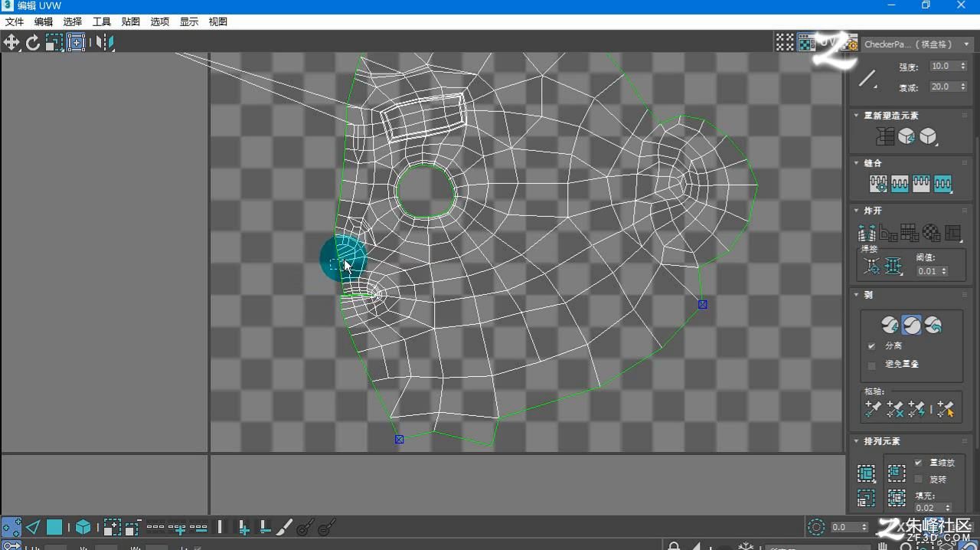
Task: Collapse the 重新塑造元素 rollout
Action: point(857,116)
